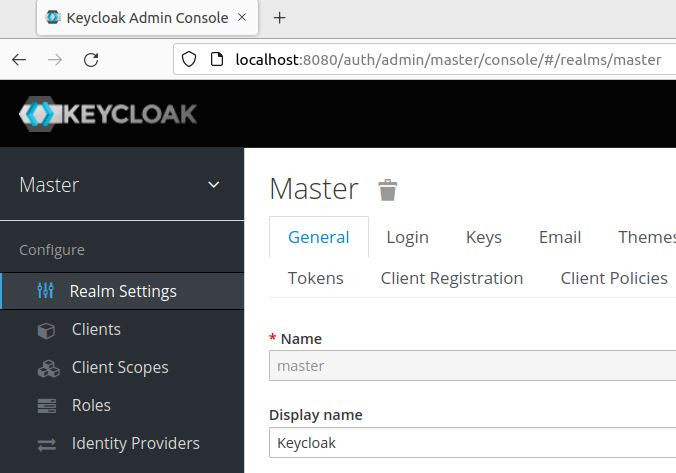The height and width of the screenshot is (473, 676).
Task: Click the Name field label
Action: [x=301, y=339]
